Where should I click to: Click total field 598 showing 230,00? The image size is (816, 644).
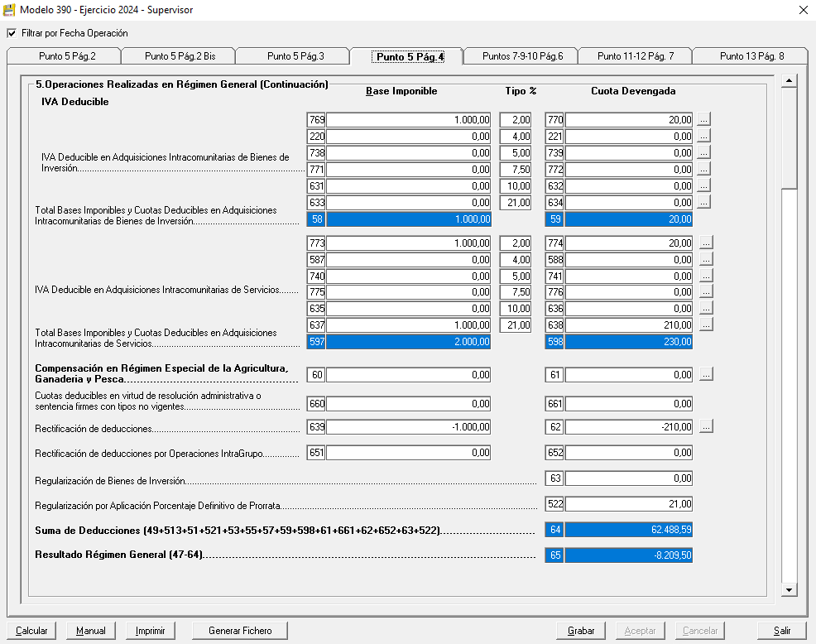click(x=629, y=342)
